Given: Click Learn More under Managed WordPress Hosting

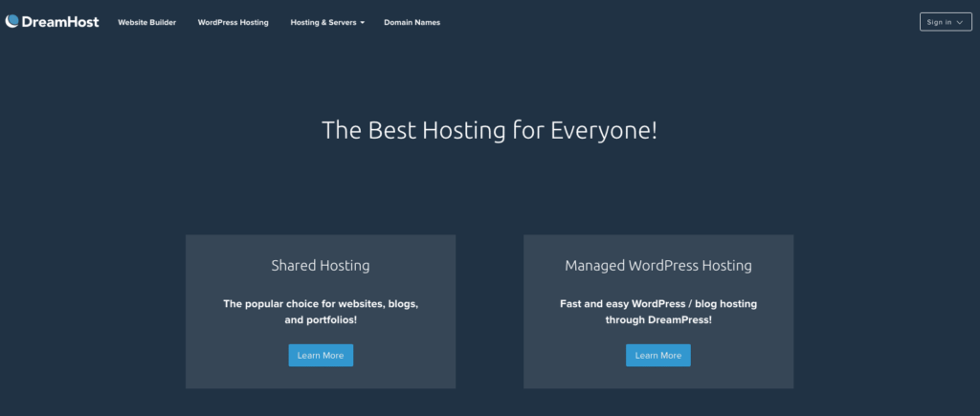Looking at the screenshot, I should [658, 356].
